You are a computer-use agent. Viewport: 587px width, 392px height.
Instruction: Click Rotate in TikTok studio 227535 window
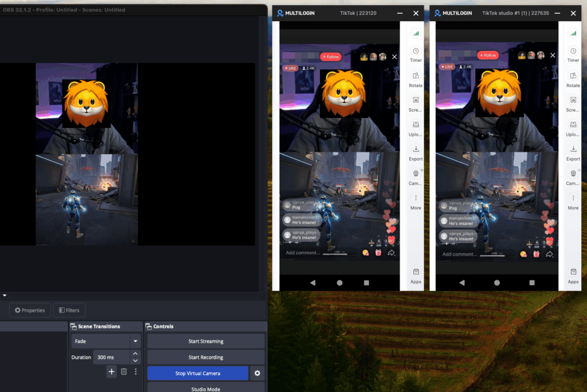point(573,79)
